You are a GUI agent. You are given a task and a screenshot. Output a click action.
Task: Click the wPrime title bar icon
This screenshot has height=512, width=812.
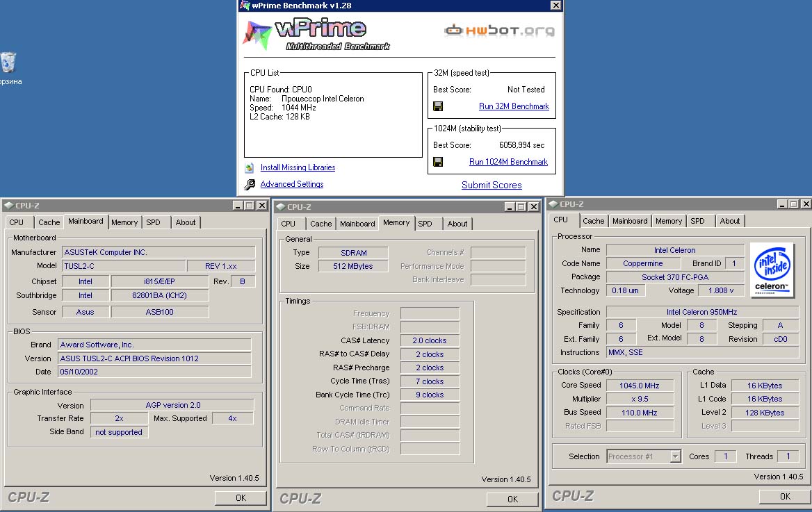245,5
